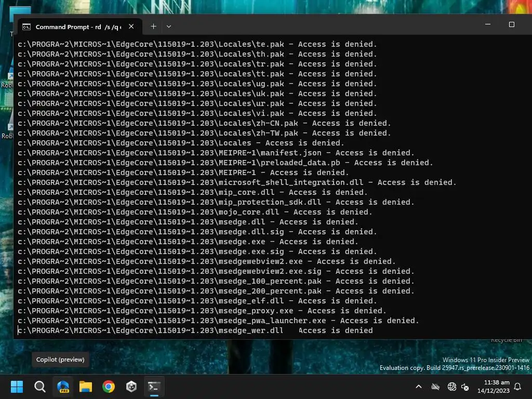This screenshot has width=532, height=399.
Task: Open the notifications bell
Action: 517,387
